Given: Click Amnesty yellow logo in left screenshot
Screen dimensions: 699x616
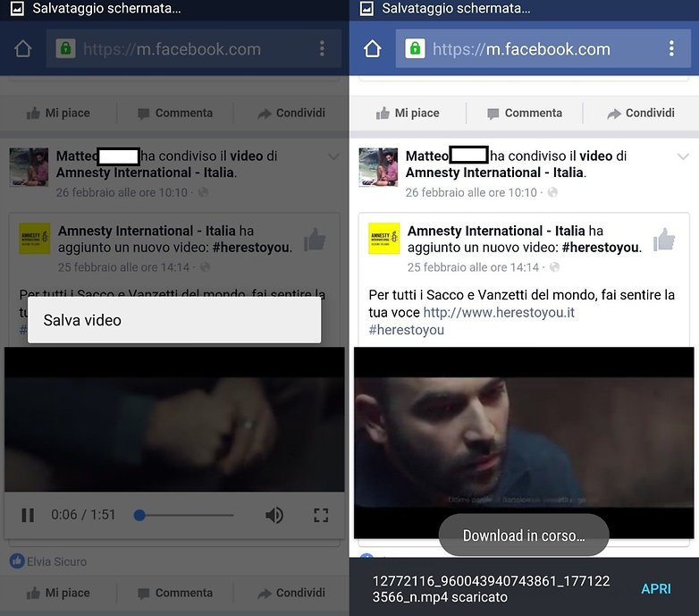Looking at the screenshot, I should pos(34,239).
